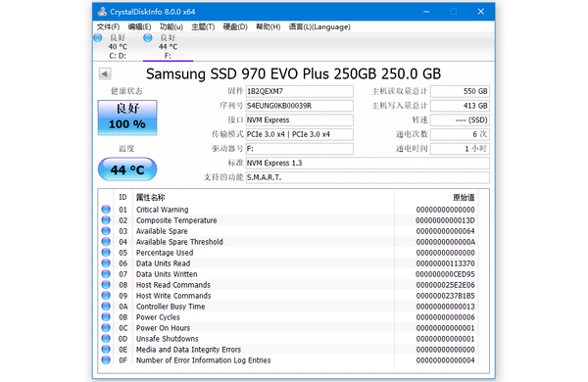Open the 主题(T) menu

coord(203,26)
